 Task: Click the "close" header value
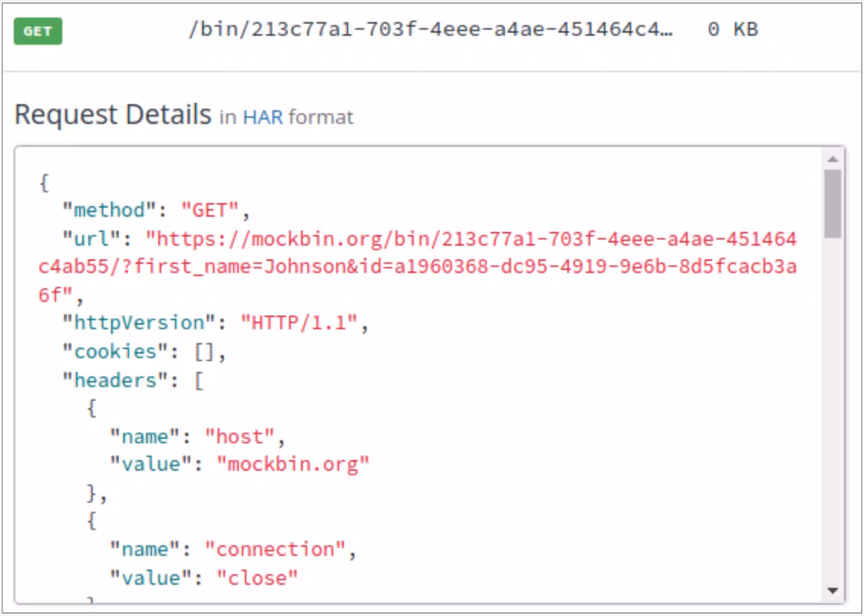[257, 578]
